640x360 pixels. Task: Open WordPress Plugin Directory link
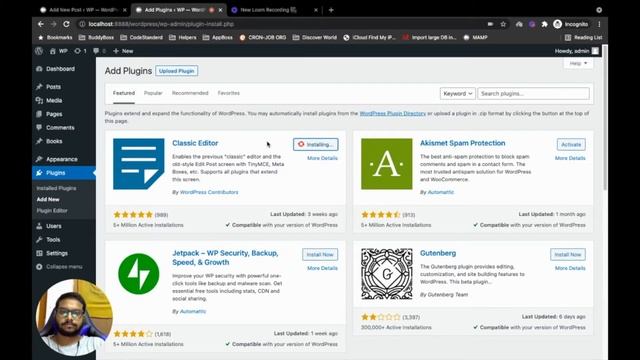click(x=392, y=113)
